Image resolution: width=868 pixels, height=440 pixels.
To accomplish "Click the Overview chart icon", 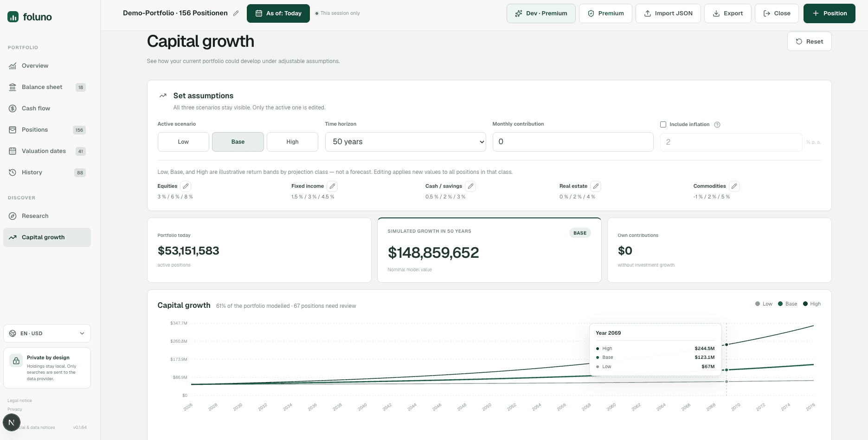I will (13, 66).
